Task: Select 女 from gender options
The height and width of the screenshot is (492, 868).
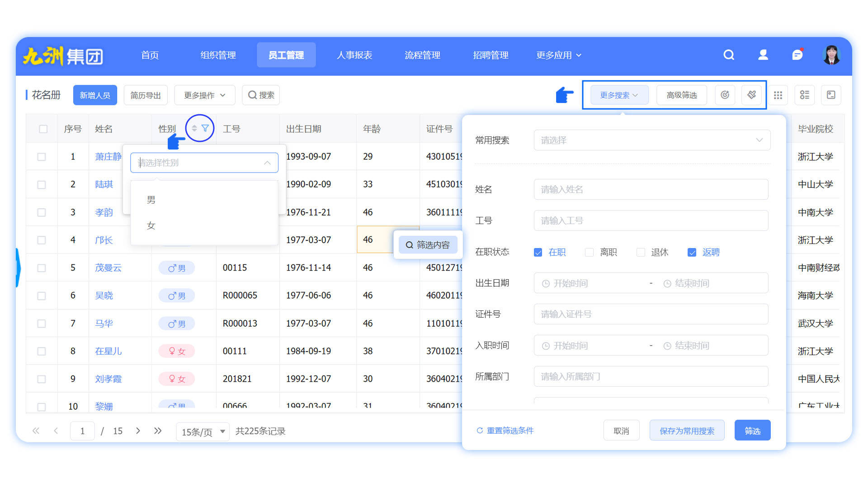Action: (151, 225)
